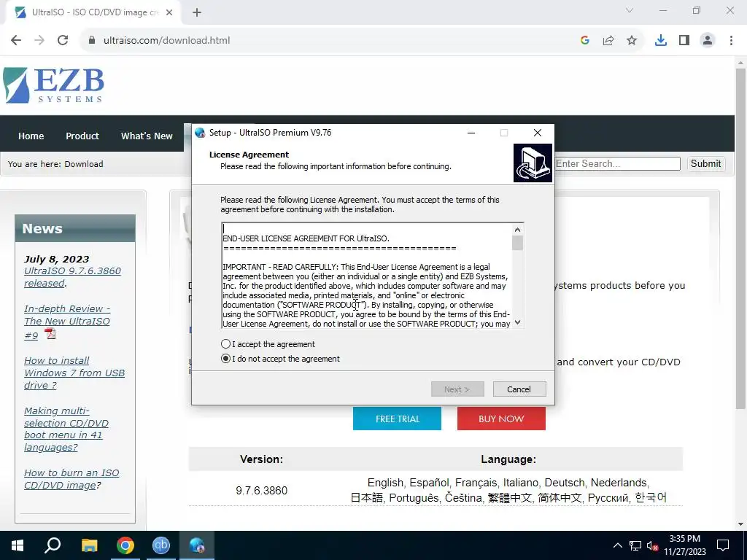Open 'How to burn an ISO CD/DVD image' link

[71, 479]
